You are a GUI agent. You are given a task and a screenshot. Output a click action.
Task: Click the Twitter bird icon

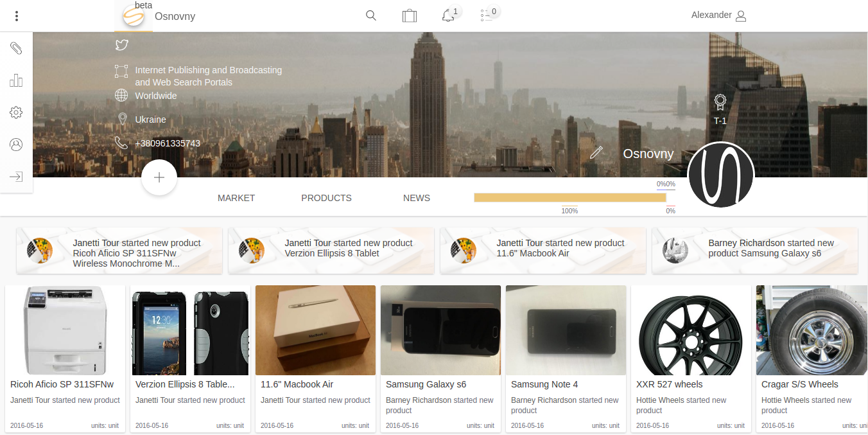[121, 45]
